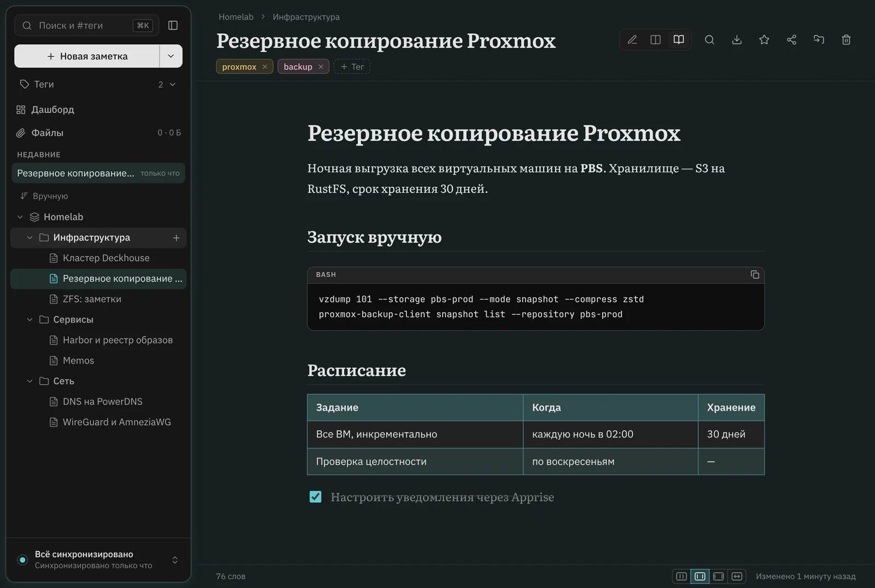Click the Хранение table header
Screen dimensions: 875x588
(731, 407)
